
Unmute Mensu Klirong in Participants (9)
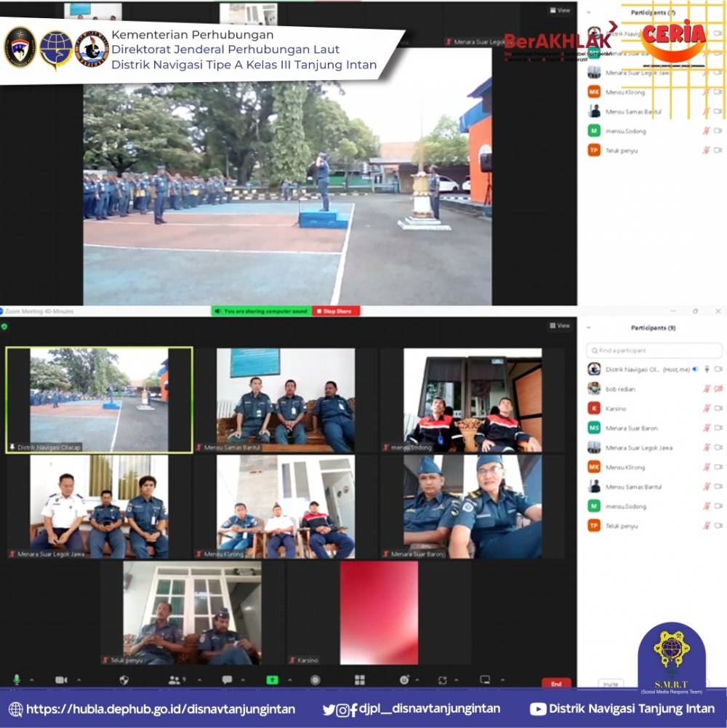(707, 467)
